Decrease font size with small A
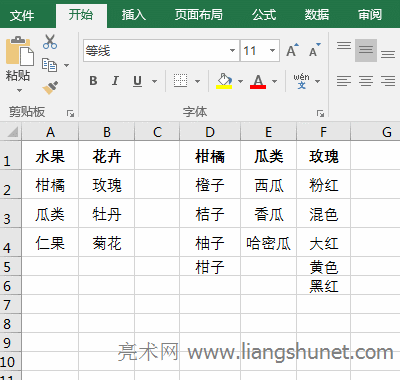 (x=315, y=50)
